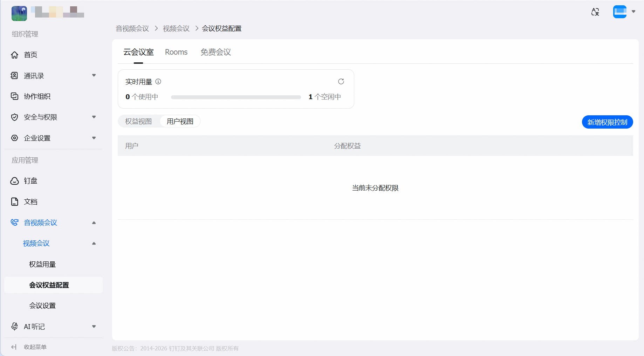Click the 新增权限控制 button
Screen dimensions: 644x356
pos(607,122)
